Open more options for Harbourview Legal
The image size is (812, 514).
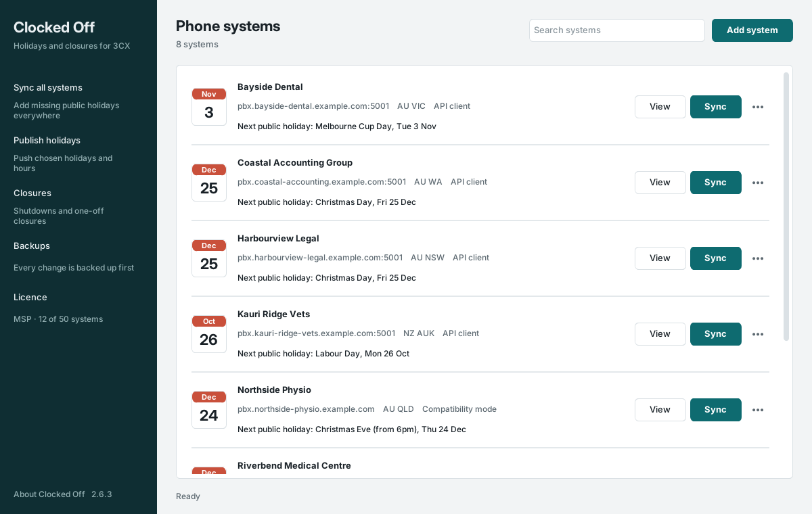pos(758,258)
